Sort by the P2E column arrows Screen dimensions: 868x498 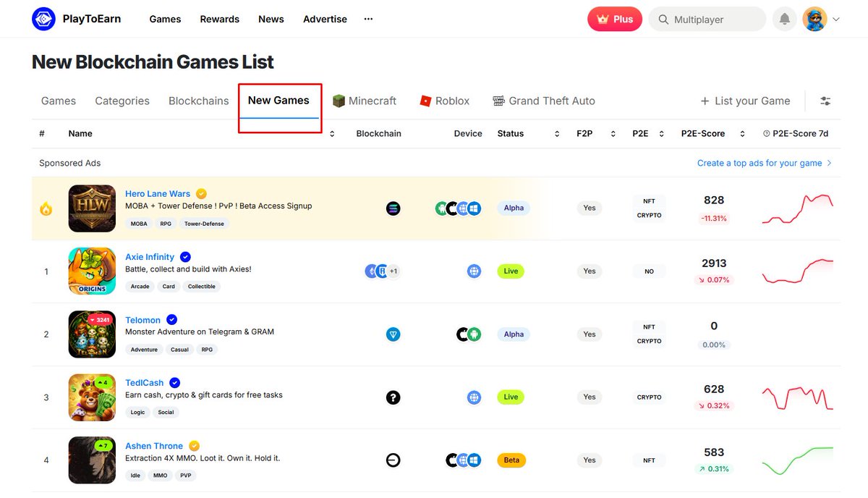coord(662,134)
